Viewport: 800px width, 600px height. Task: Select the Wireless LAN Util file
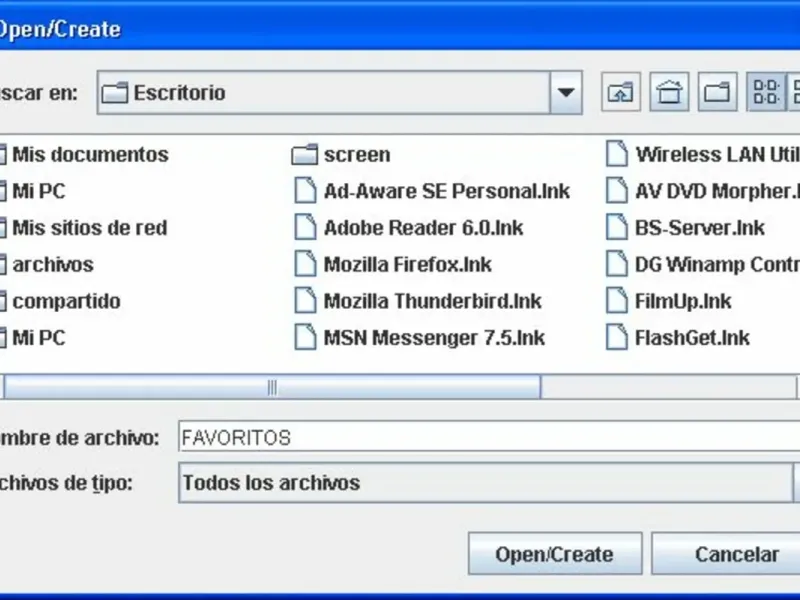pyautogui.click(x=717, y=155)
